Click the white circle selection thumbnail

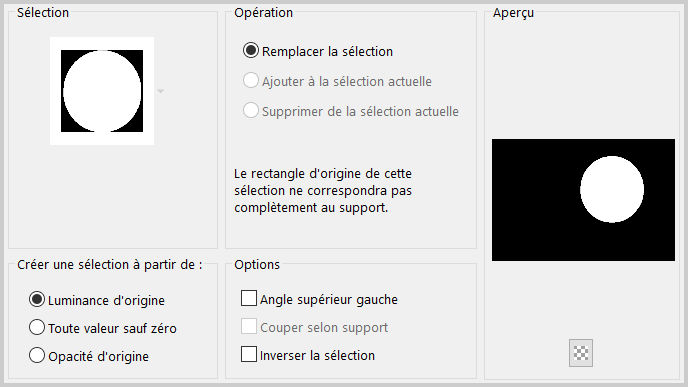coord(102,91)
